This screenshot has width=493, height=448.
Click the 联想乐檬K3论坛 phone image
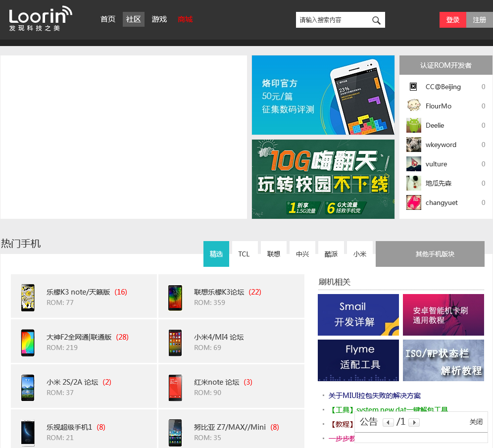point(175,298)
